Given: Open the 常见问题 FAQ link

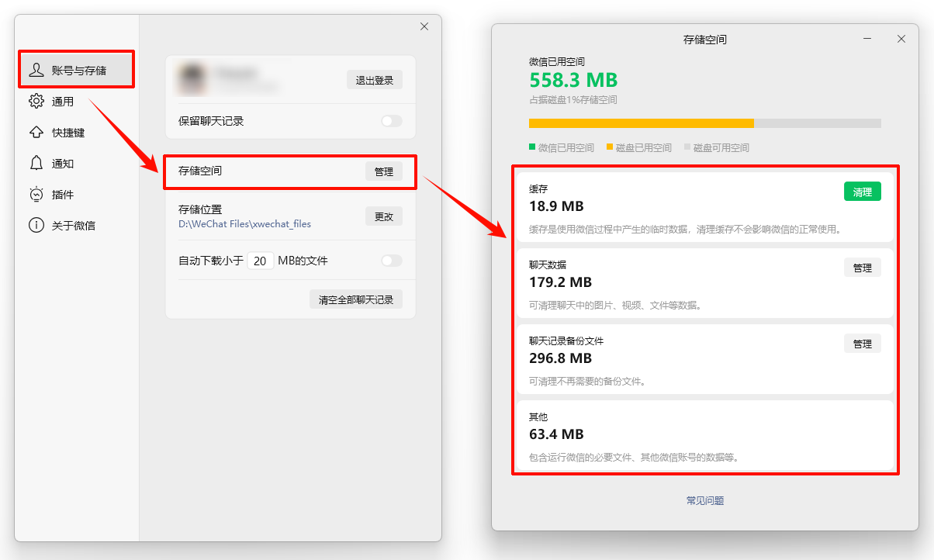Looking at the screenshot, I should [x=704, y=500].
